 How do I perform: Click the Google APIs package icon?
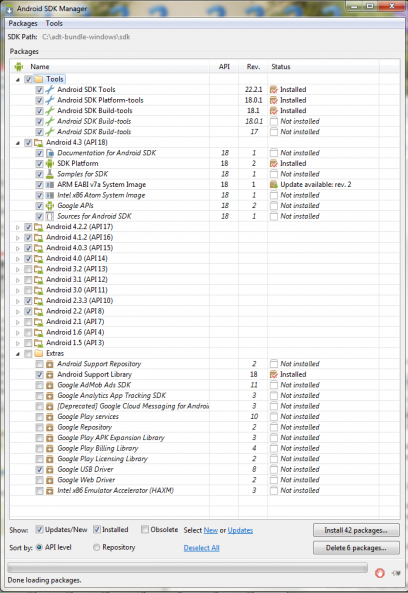click(x=50, y=206)
